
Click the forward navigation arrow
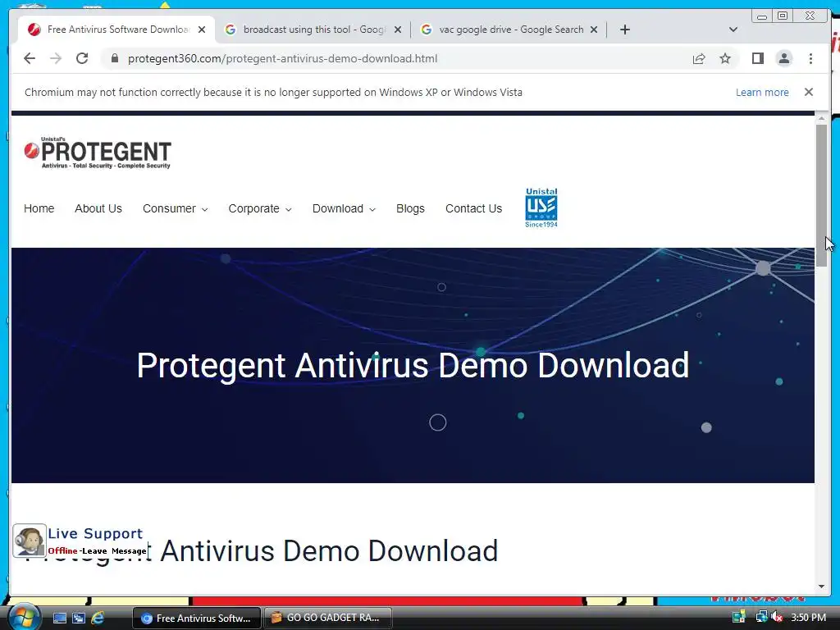[x=56, y=58]
